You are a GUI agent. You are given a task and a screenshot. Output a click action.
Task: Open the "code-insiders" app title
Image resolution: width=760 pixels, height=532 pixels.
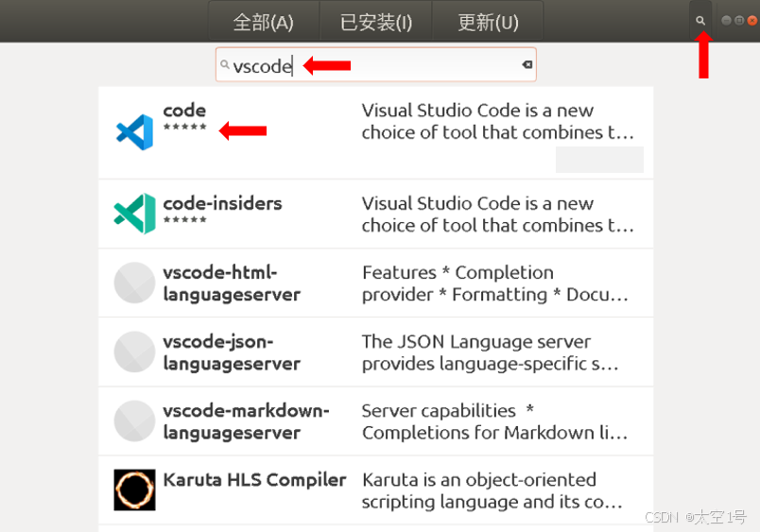click(x=222, y=203)
